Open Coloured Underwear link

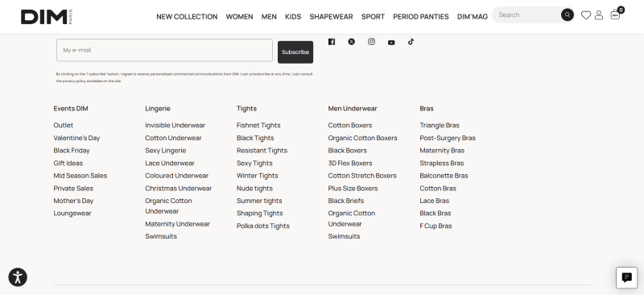pos(176,176)
